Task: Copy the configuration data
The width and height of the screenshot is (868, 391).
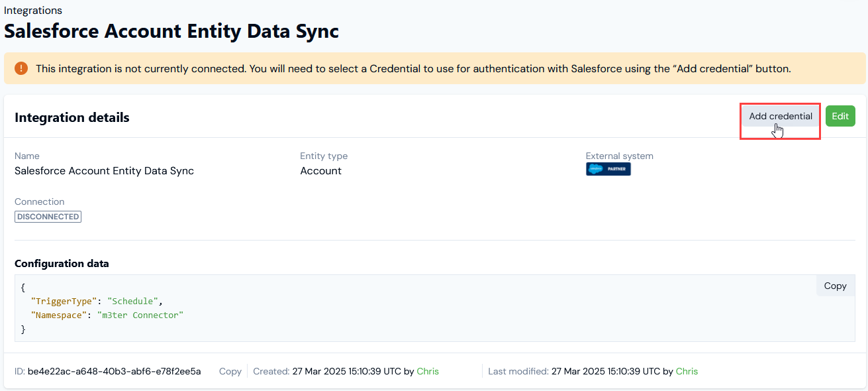Action: [x=835, y=286]
